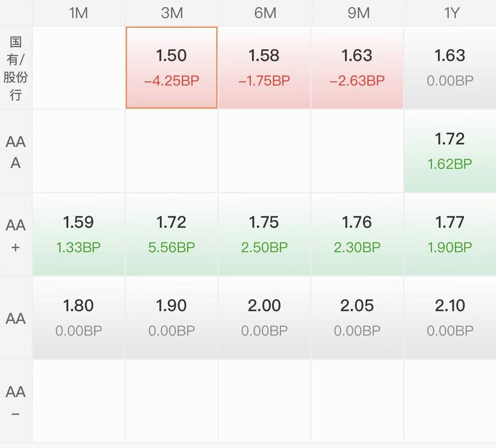Click the AAA 1Y cell 1.72
This screenshot has height=448, width=496.
[450, 151]
